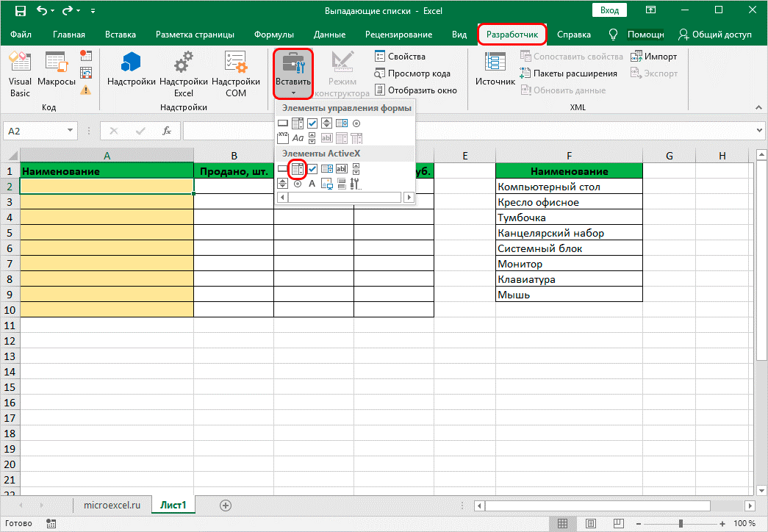
Task: Open the Macros dialog
Action: [x=57, y=75]
